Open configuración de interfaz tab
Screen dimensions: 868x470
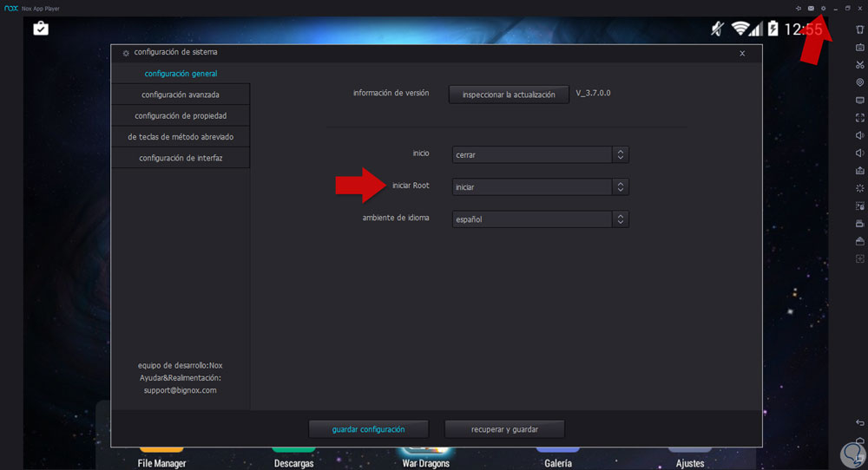(x=181, y=158)
